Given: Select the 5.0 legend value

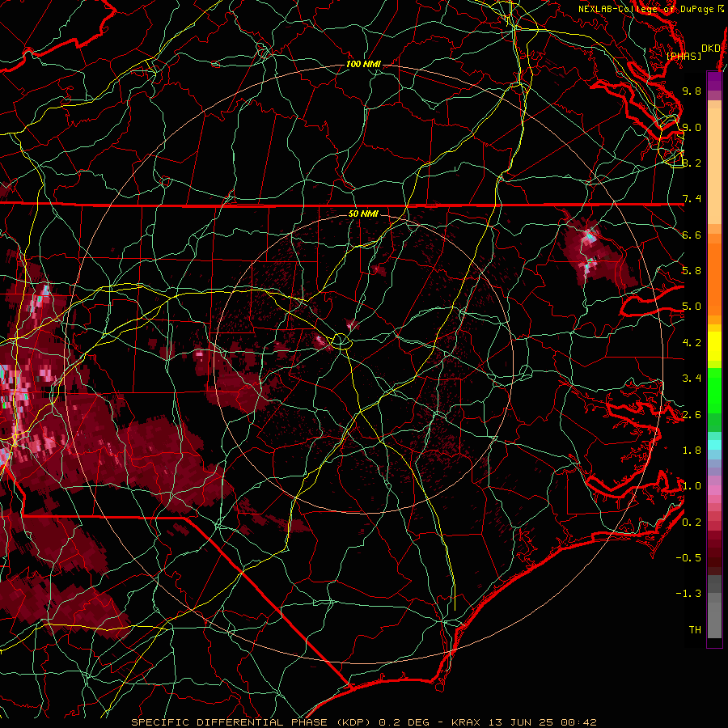Looking at the screenshot, I should (692, 307).
